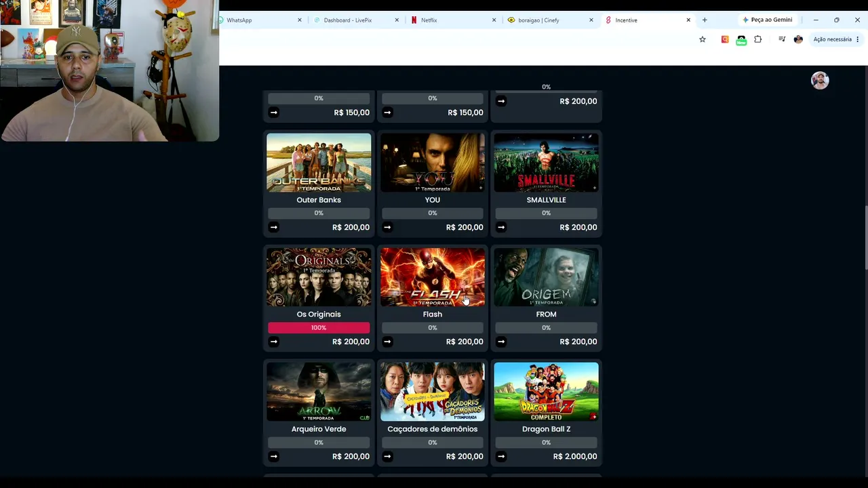This screenshot has height=488, width=868.
Task: Switch to the WhatsApp tab
Action: click(x=261, y=20)
